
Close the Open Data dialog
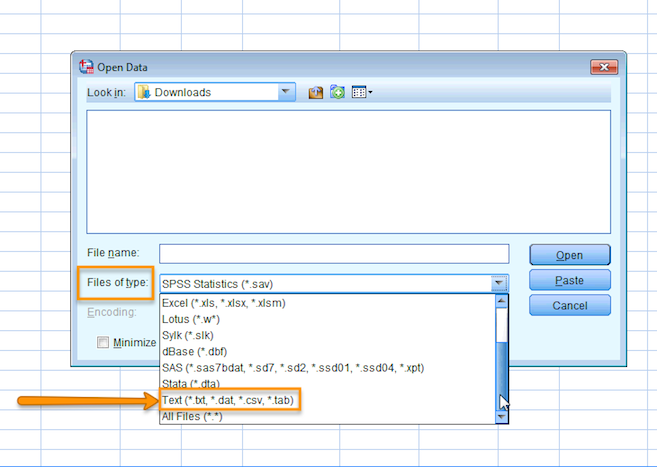click(604, 67)
